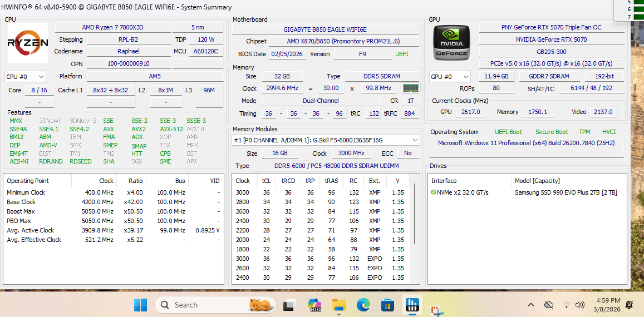Click the speaker volume tray icon
Screen dimensions: 644x317
click(579, 305)
